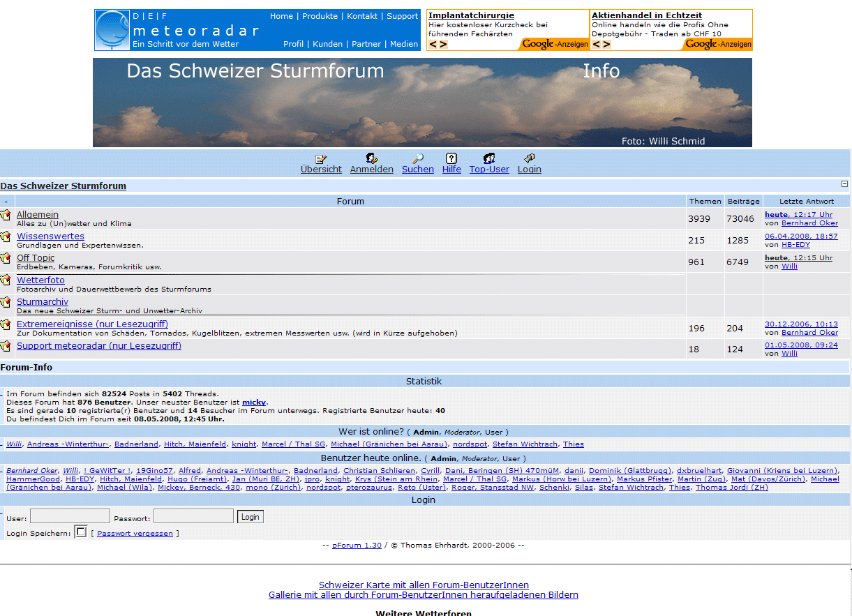This screenshot has height=616, width=852.
Task: Collapse the Das Schweizer Sturmforum section
Action: 844,184
